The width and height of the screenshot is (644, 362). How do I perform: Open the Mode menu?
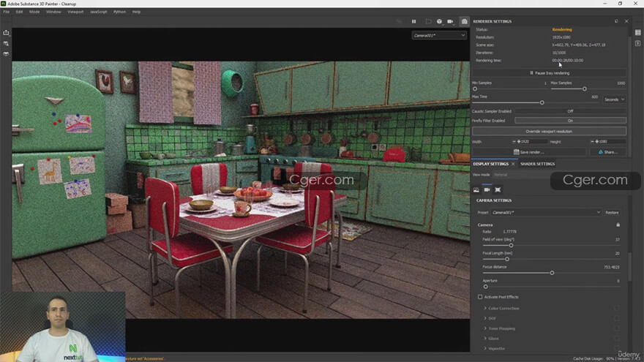[x=34, y=12]
